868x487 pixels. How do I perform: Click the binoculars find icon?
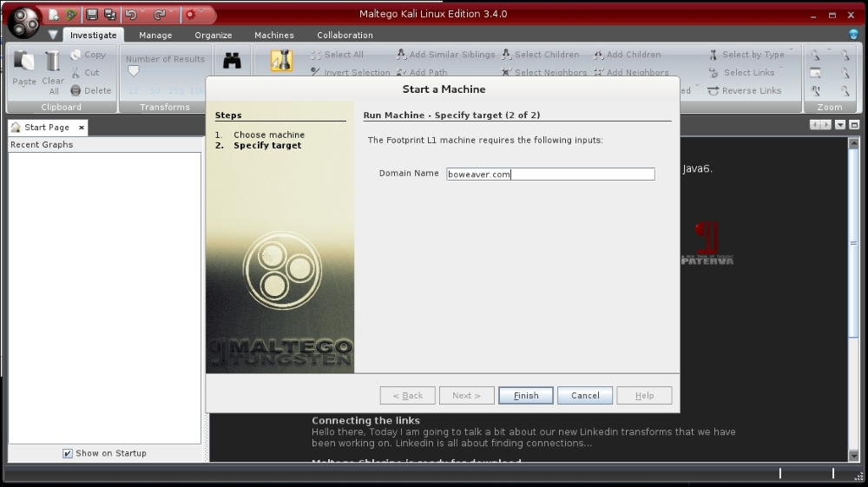(232, 60)
